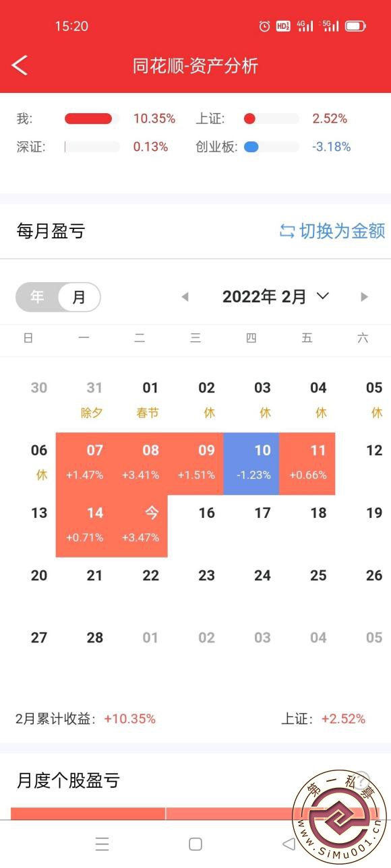Screen dimensions: 391x868
Task: Go to previous month with the left arrow
Action: [x=185, y=296]
